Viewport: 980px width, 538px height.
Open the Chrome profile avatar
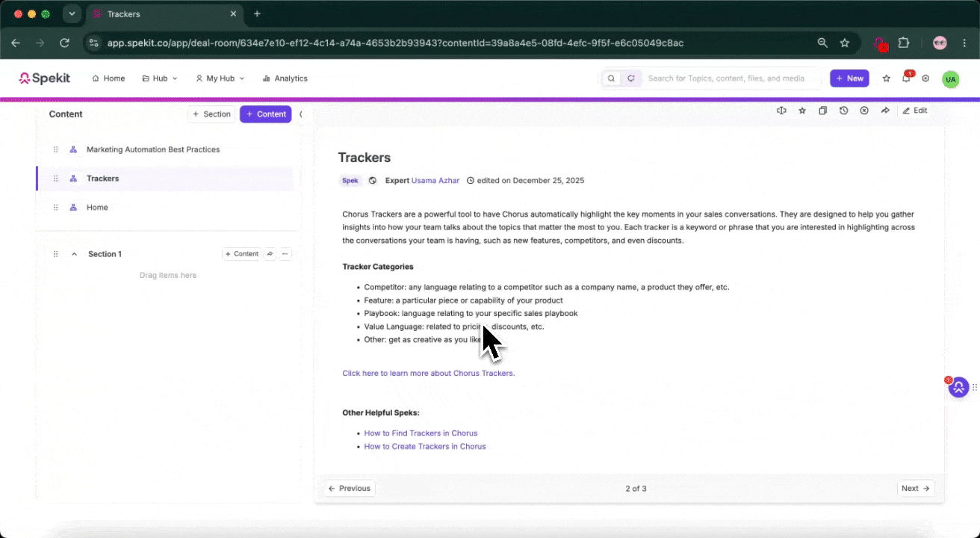point(940,43)
